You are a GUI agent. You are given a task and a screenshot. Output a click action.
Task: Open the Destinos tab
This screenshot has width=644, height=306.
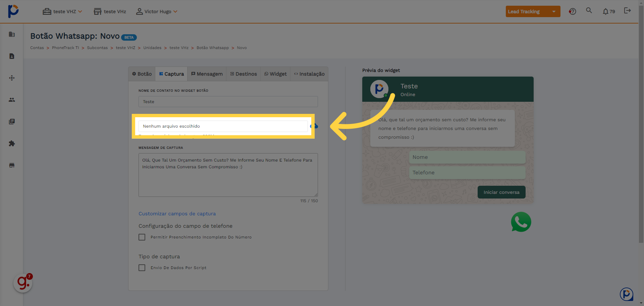point(244,74)
